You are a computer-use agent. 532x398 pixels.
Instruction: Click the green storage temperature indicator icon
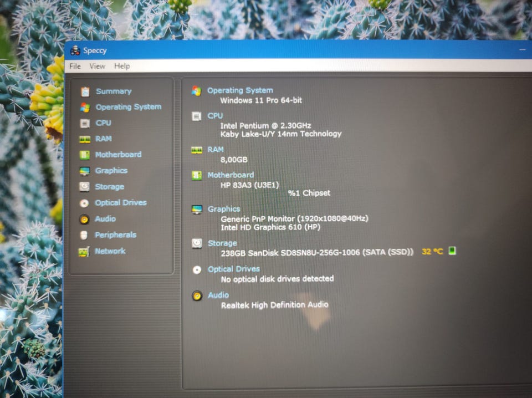point(452,251)
